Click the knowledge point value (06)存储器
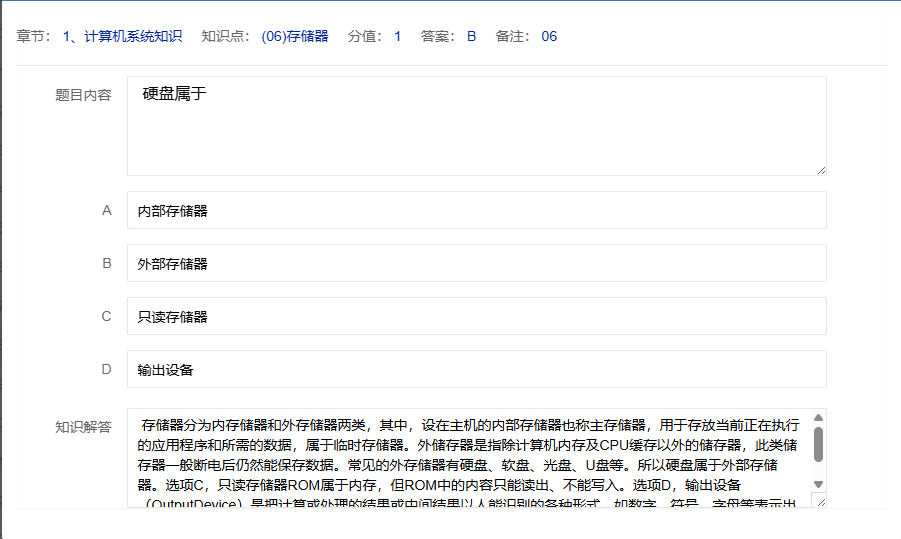Viewport: 901px width, 539px height. pyautogui.click(x=294, y=36)
